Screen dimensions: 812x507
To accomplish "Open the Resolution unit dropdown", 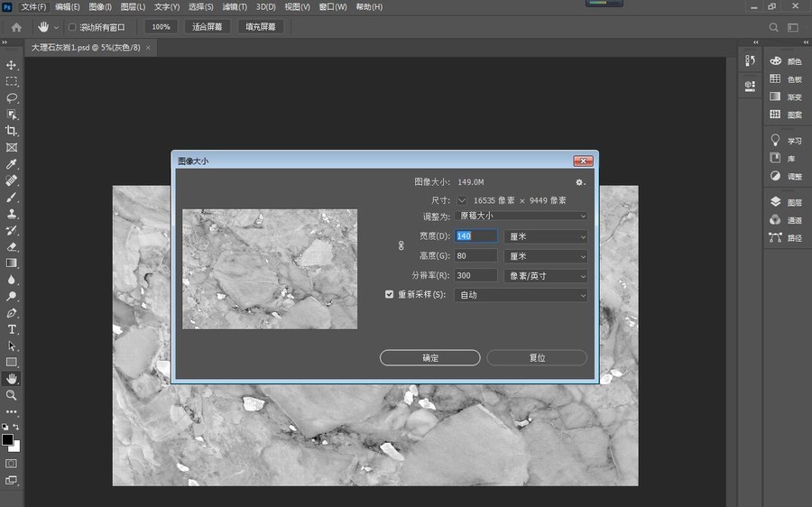I will (546, 275).
